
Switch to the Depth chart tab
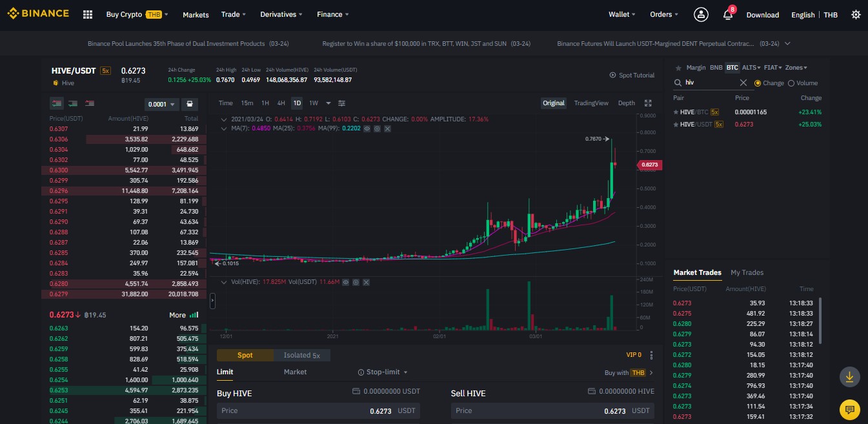click(x=627, y=103)
